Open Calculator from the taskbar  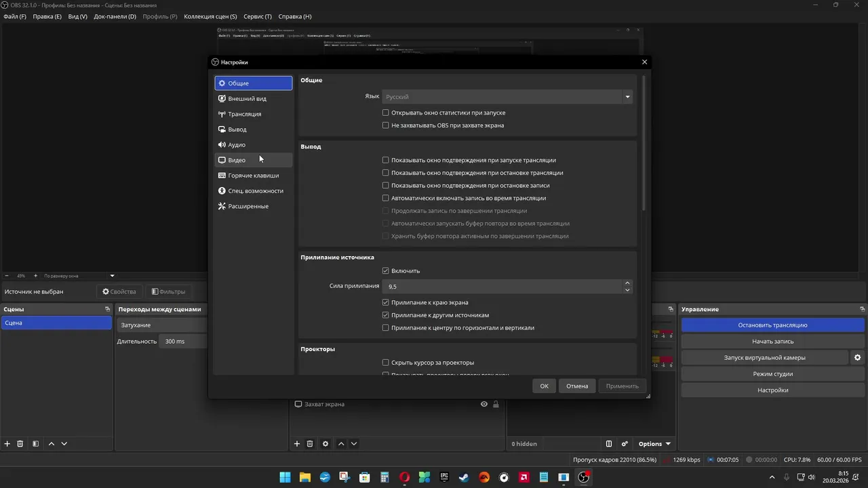[x=384, y=477]
